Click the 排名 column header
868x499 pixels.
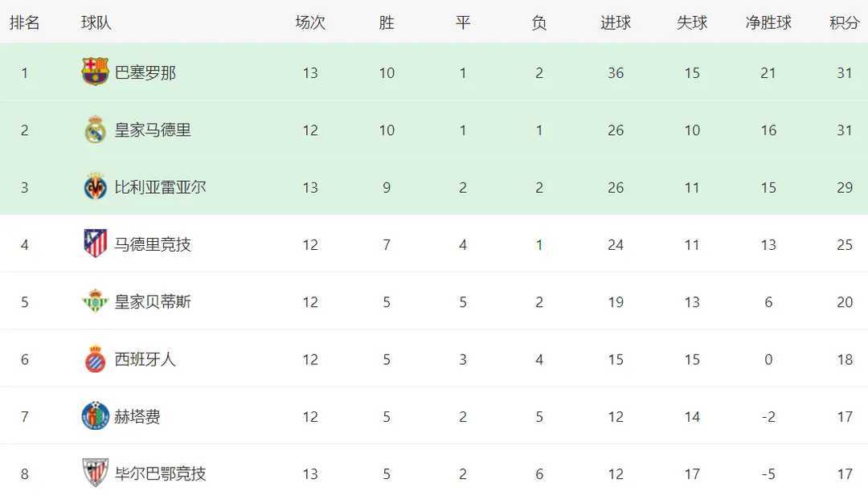(24, 22)
